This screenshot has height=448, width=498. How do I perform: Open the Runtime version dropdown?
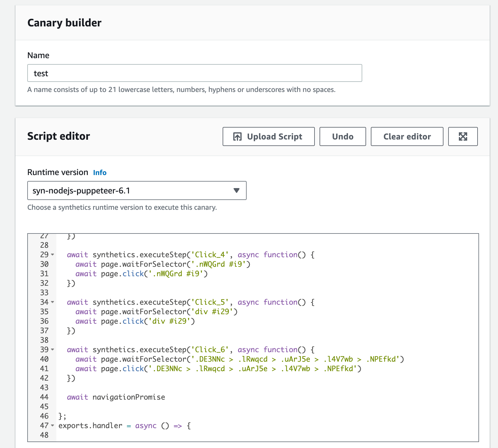[x=137, y=190]
